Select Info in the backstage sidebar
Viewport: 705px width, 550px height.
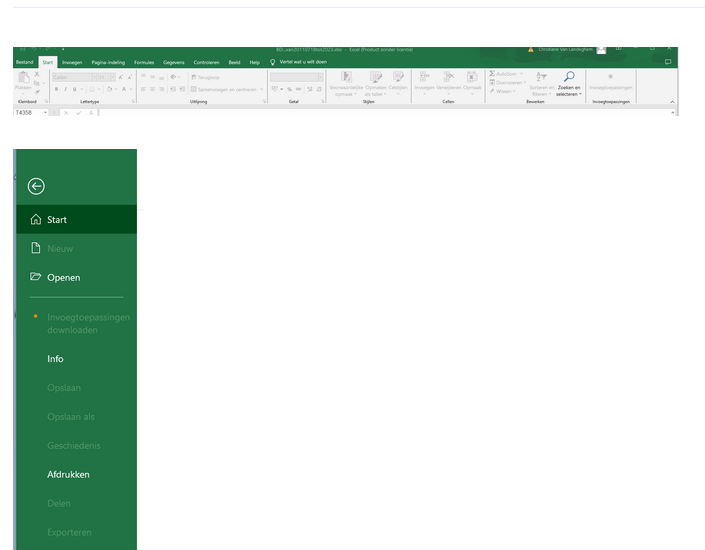click(55, 359)
